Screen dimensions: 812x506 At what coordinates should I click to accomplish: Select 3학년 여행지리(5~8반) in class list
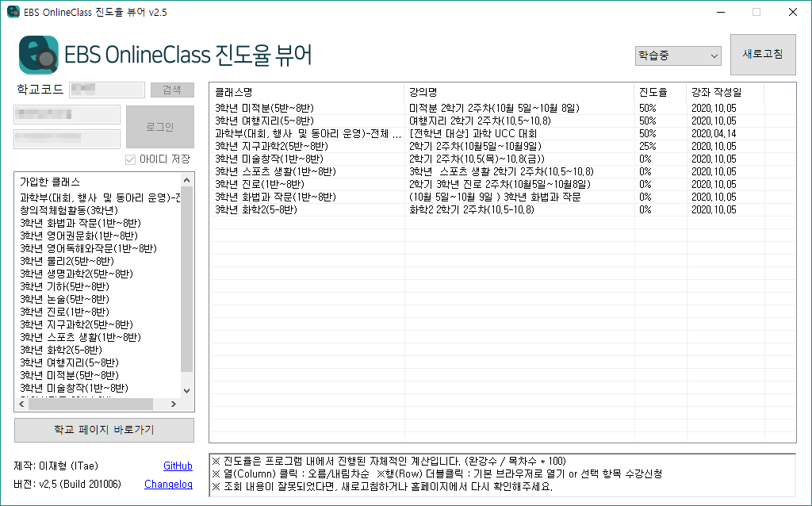[x=69, y=362]
